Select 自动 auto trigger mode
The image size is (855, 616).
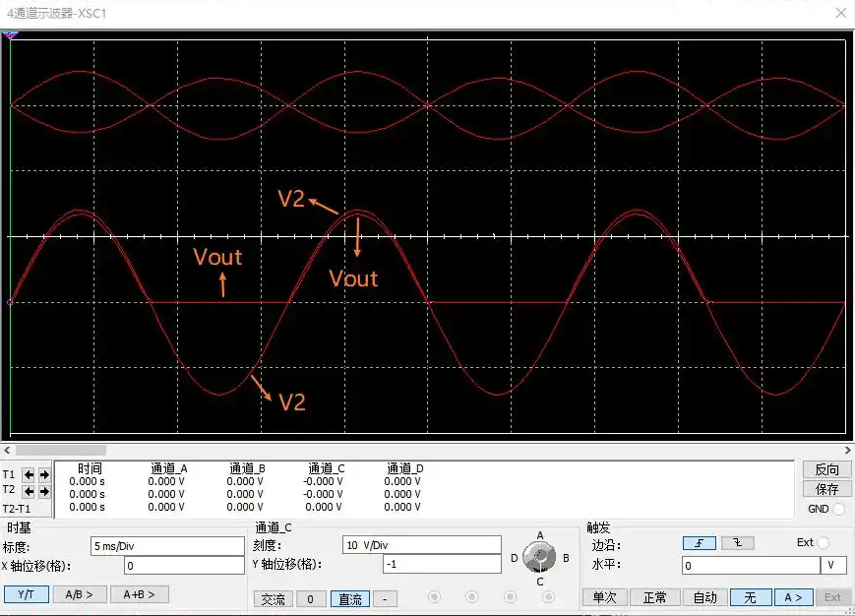705,597
